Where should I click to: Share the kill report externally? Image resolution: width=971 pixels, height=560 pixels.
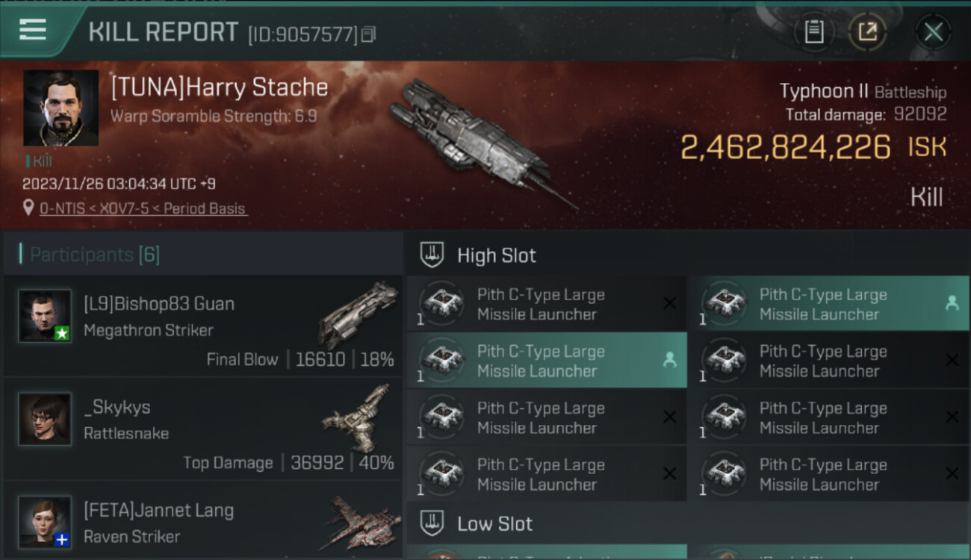867,32
